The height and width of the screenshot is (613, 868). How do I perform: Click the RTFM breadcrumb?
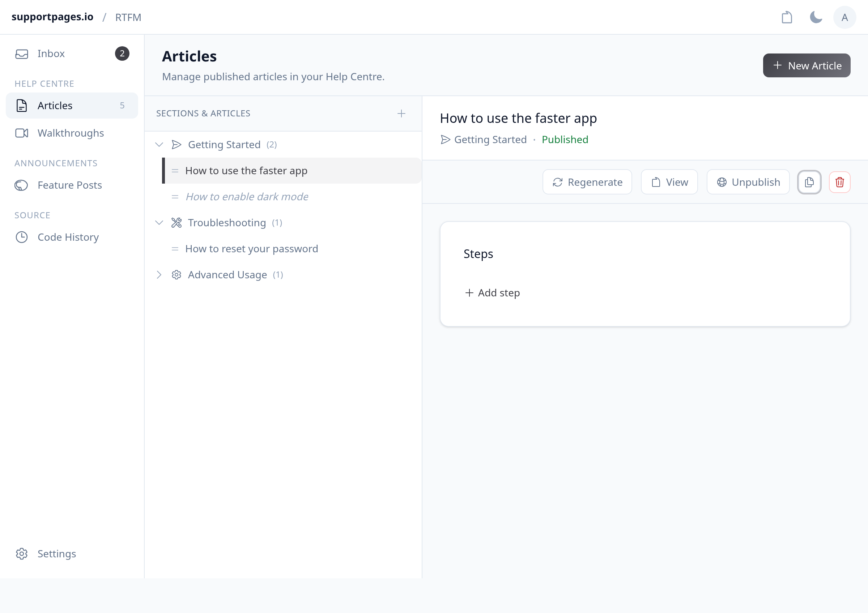pyautogui.click(x=128, y=17)
